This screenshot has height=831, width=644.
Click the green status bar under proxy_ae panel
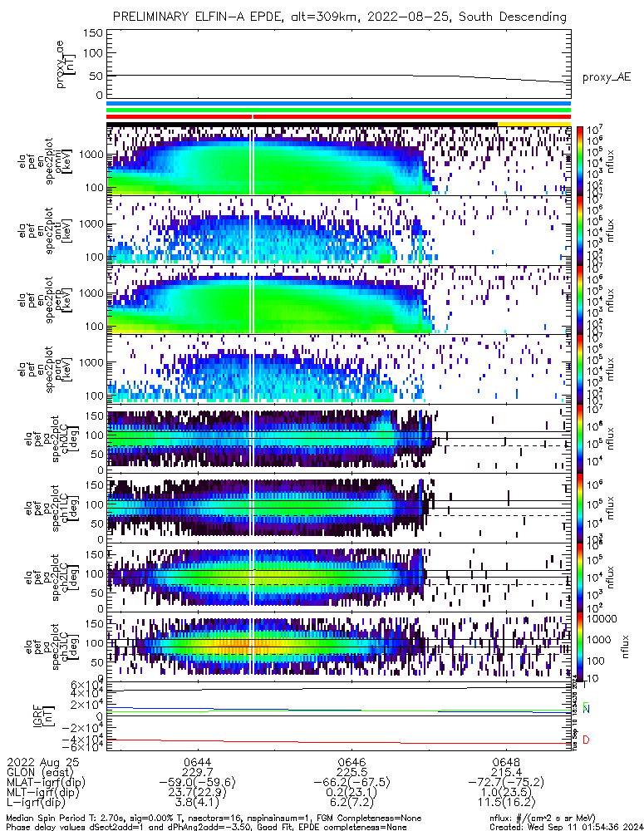pyautogui.click(x=339, y=111)
